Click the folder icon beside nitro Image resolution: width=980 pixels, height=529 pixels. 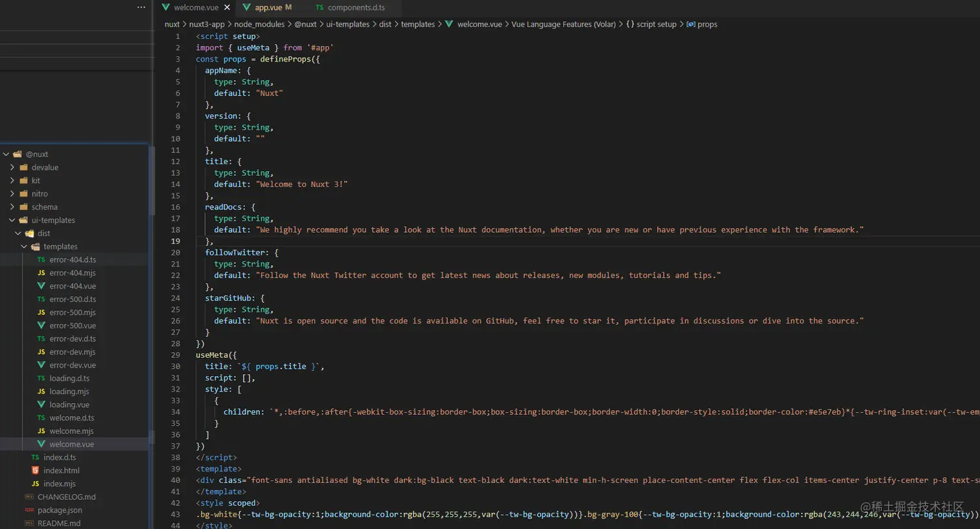(24, 194)
